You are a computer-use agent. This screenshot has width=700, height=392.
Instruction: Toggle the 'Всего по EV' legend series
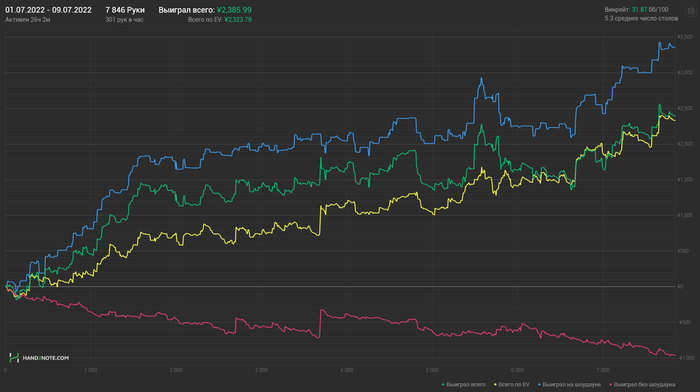click(512, 384)
